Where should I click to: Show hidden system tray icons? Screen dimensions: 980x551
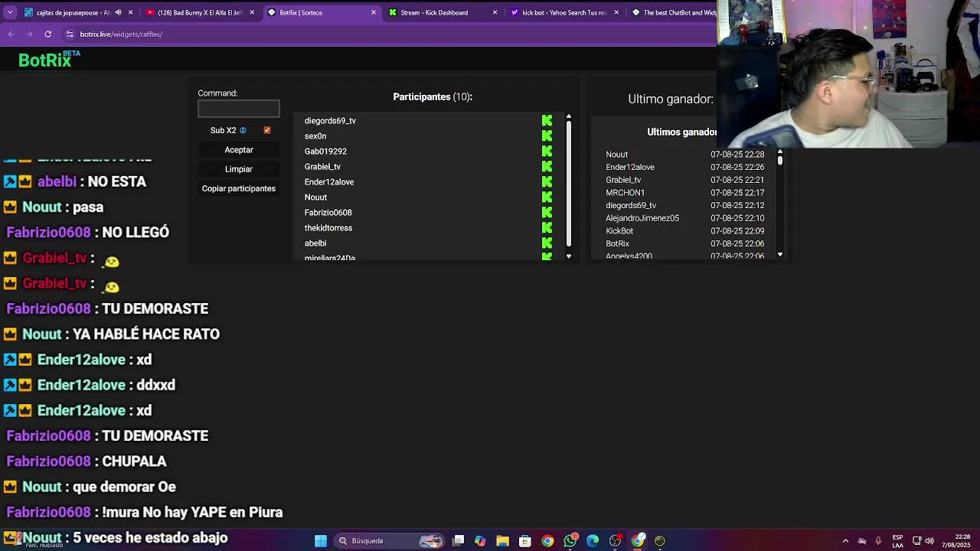[845, 541]
